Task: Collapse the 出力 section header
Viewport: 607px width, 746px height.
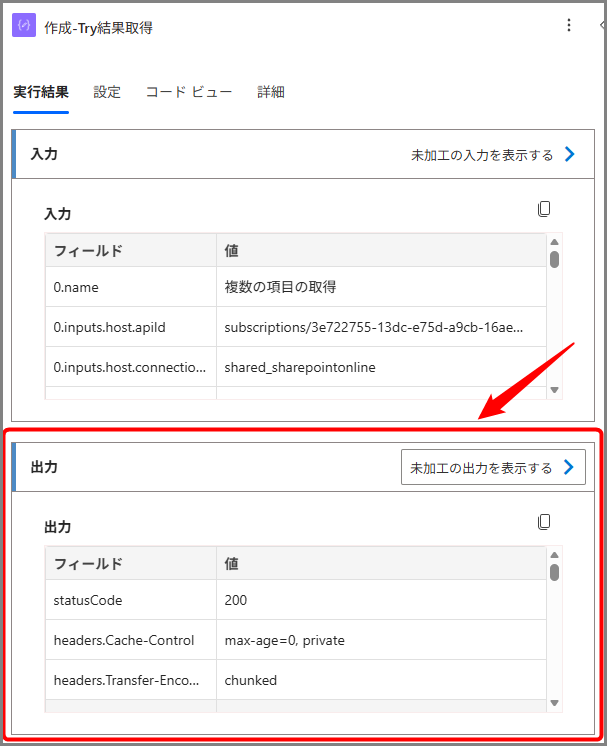Action: (44, 468)
